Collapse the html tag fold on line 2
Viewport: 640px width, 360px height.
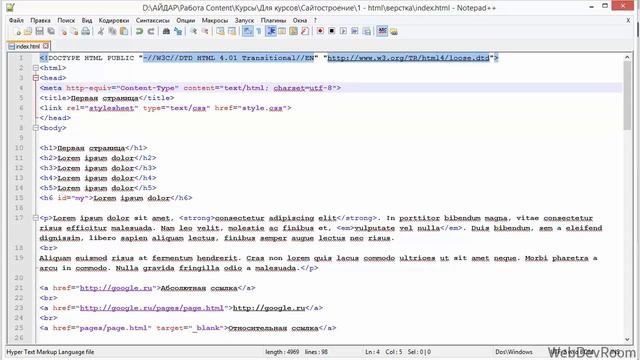click(x=36, y=68)
